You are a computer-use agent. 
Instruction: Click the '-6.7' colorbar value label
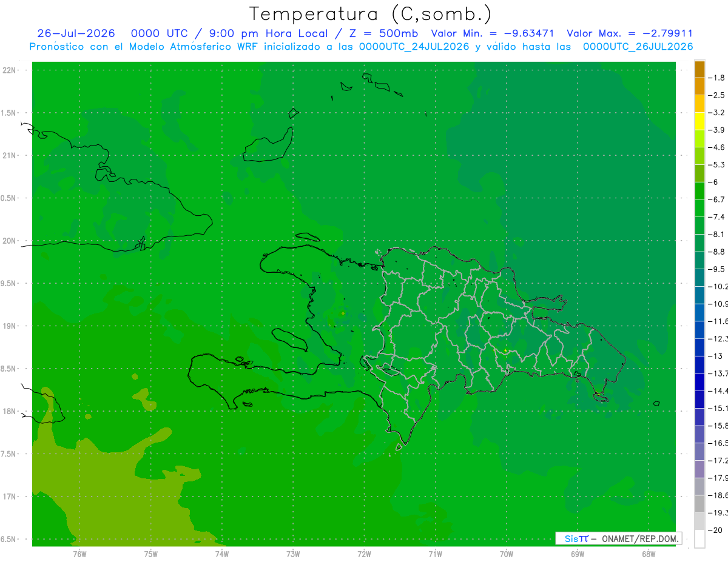point(716,199)
